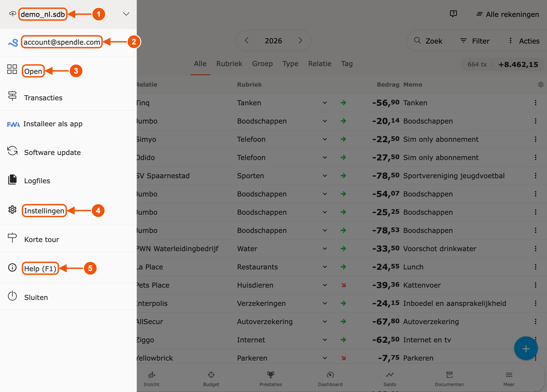Click the Sluiten power icon

(x=12, y=296)
